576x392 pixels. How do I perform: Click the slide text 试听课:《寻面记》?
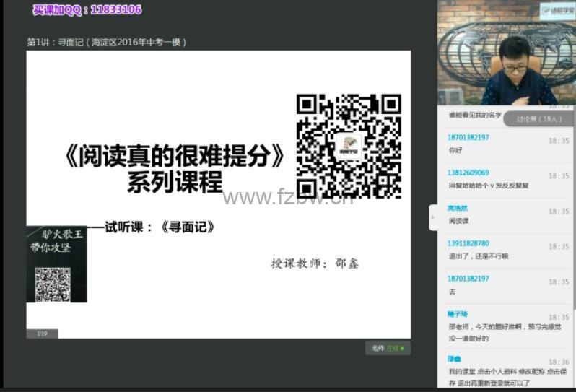[160, 227]
